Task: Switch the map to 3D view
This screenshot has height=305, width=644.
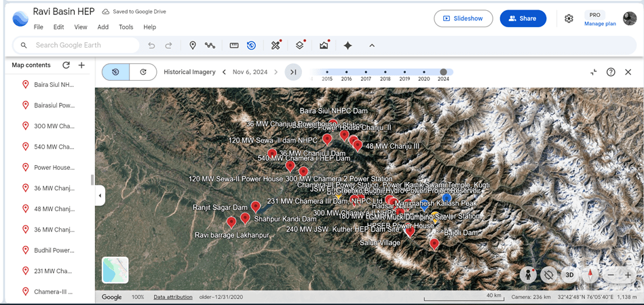Action: click(x=569, y=275)
